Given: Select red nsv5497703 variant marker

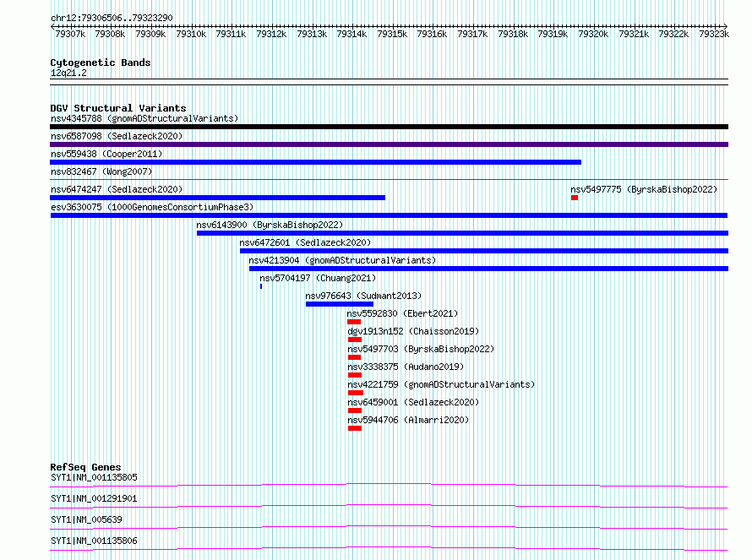Looking at the screenshot, I should coord(354,357).
